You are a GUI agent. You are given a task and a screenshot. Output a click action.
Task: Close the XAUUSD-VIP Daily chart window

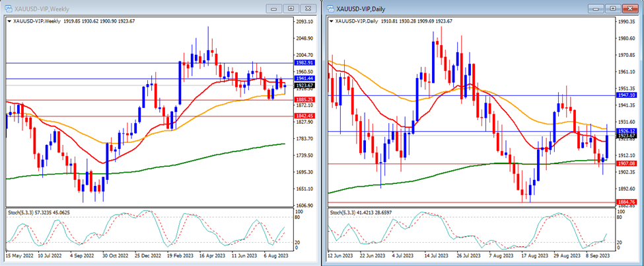pos(630,9)
